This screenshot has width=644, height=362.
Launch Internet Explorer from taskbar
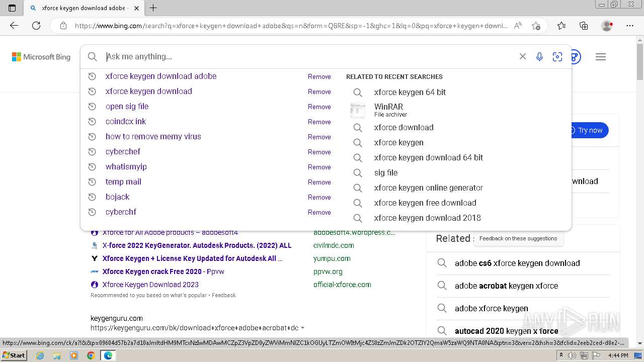(x=40, y=355)
